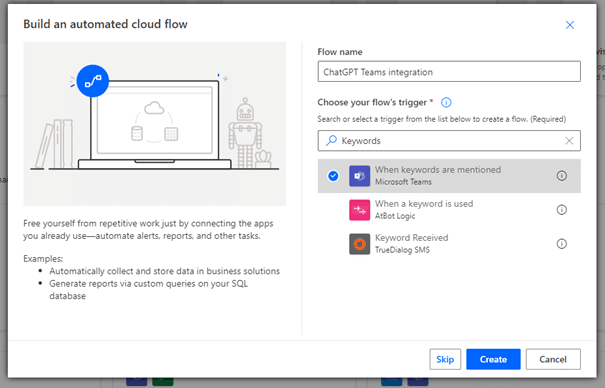Viewport: 605px width, 388px height.
Task: Select the Keyword Received trigger
Action: click(449, 244)
